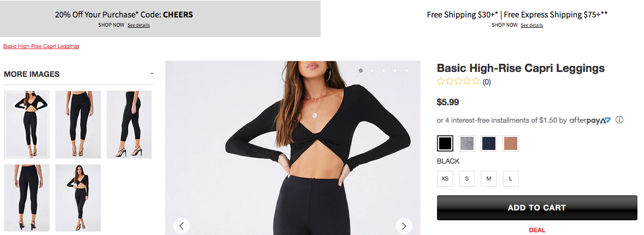Open the Afterpay info icon
Screen dimensions: 644x235
click(x=619, y=120)
